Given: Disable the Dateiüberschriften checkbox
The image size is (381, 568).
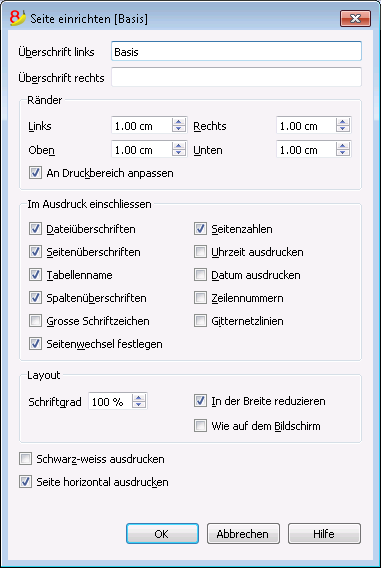Looking at the screenshot, I should point(35,229).
